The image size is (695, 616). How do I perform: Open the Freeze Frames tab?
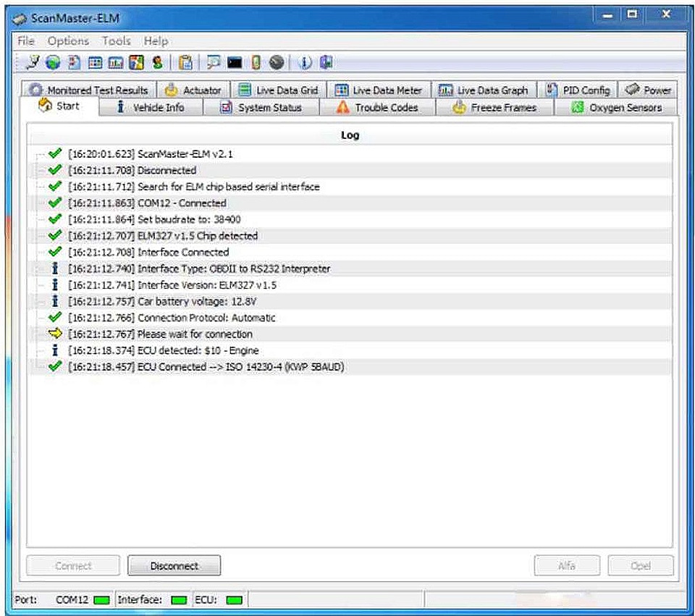click(x=494, y=107)
